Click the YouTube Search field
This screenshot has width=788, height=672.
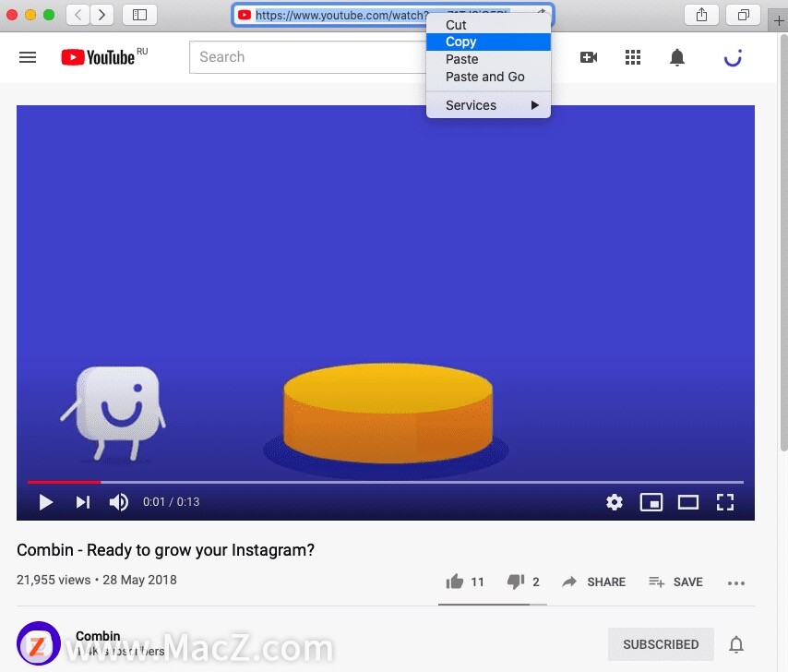click(x=307, y=57)
